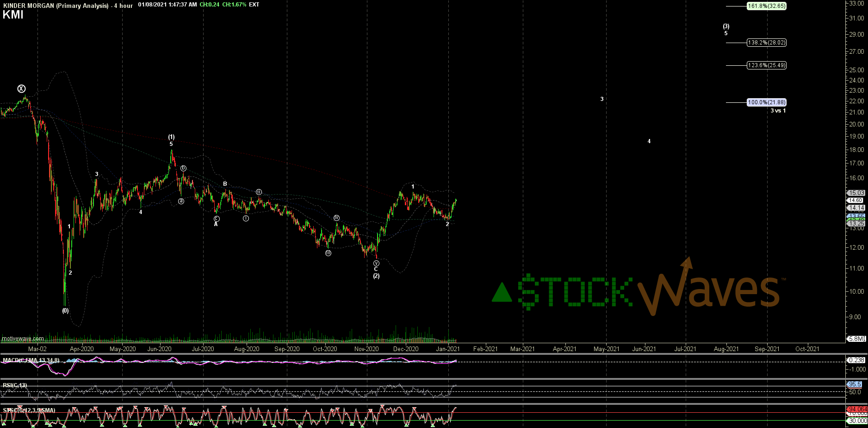Click the circled b sub-wave label
The width and height of the screenshot is (868, 428).
[184, 168]
